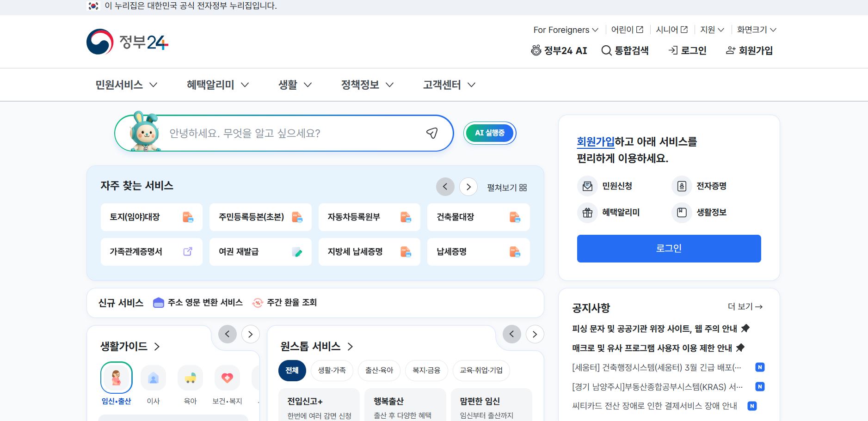The height and width of the screenshot is (421, 868).
Task: Open 어린이 external site link
Action: (627, 30)
